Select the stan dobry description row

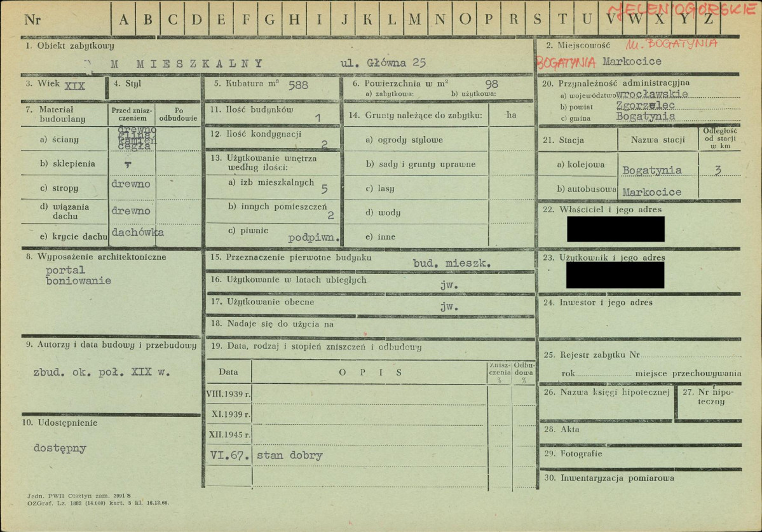point(369,456)
